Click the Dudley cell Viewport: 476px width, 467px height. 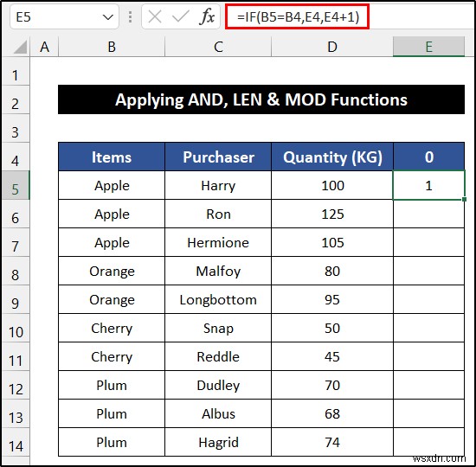218,385
